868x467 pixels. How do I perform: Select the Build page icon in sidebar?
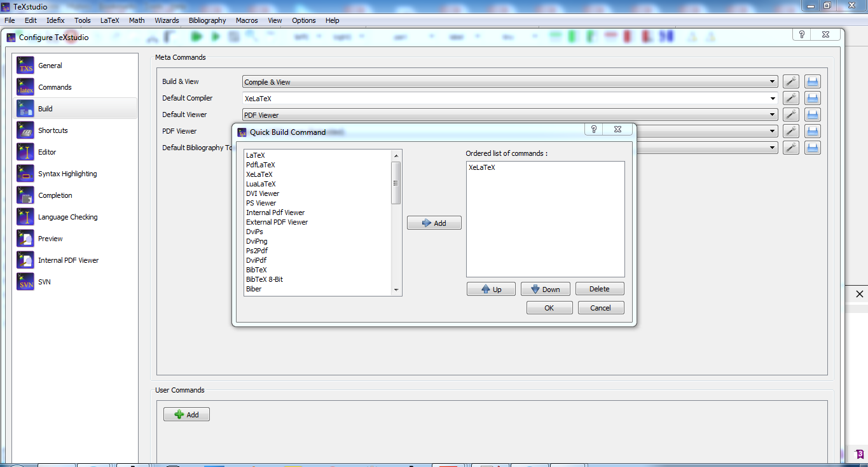point(25,109)
